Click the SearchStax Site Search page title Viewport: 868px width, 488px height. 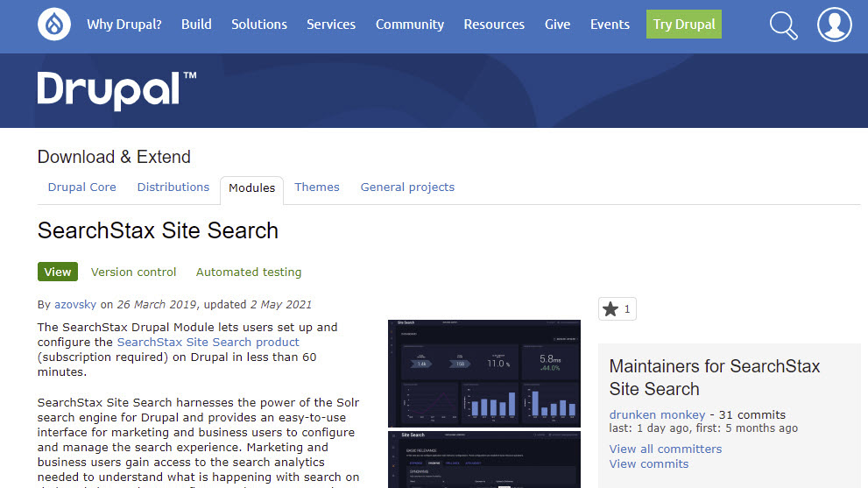tap(158, 230)
